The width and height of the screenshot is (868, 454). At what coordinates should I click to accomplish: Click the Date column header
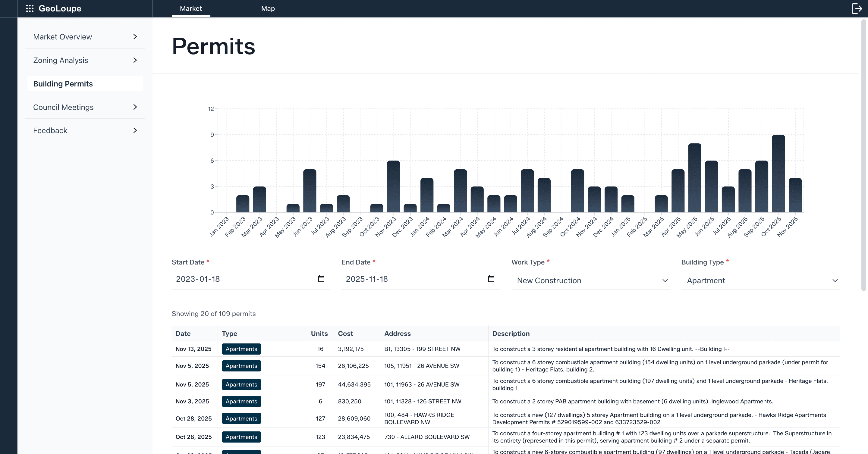click(x=183, y=333)
